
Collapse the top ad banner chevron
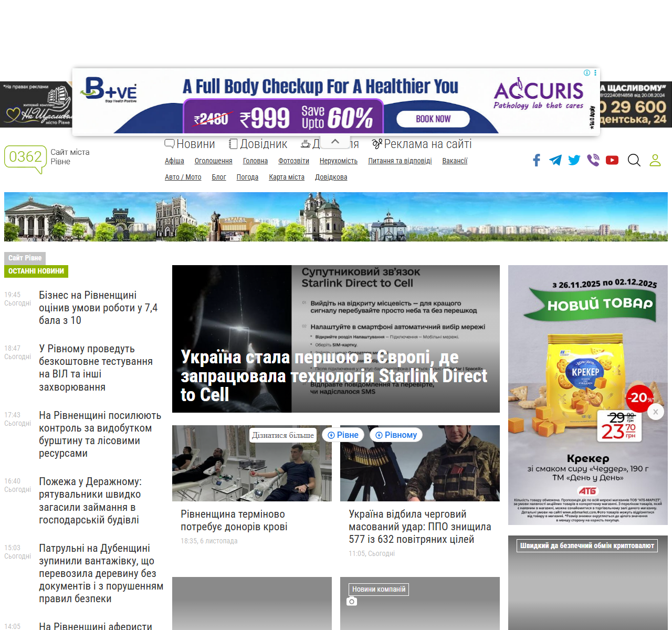[335, 141]
